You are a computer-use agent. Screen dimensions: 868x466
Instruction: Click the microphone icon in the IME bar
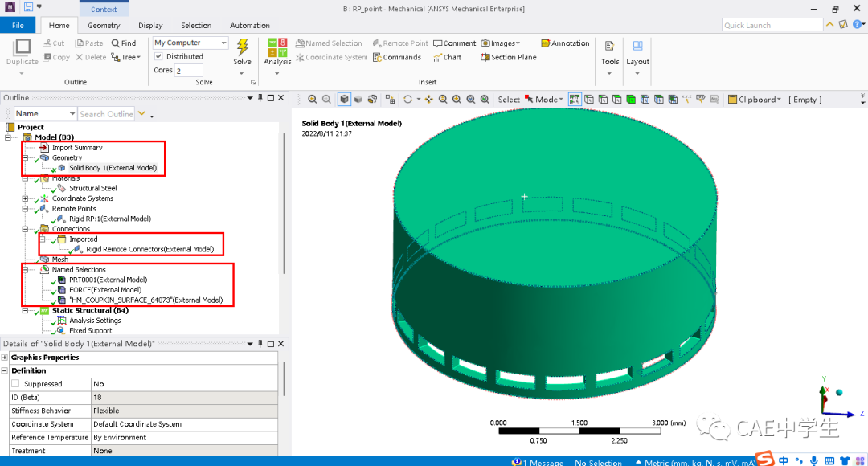(813, 460)
